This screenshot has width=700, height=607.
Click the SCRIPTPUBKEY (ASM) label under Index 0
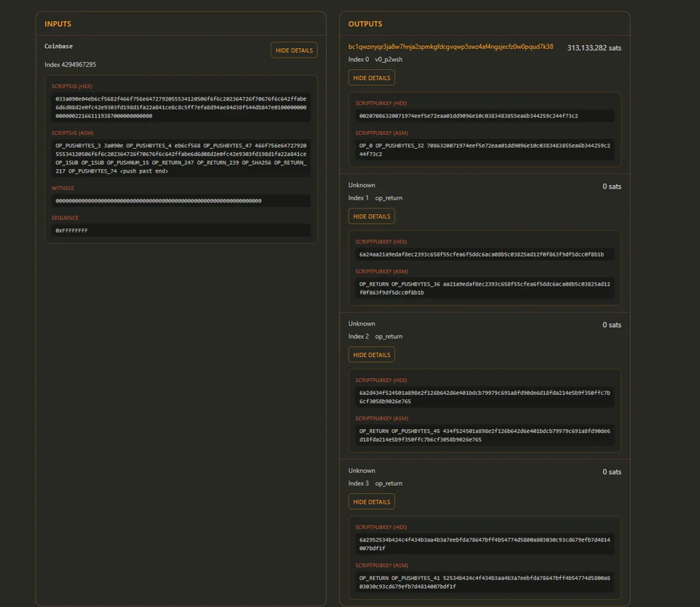pos(381,133)
